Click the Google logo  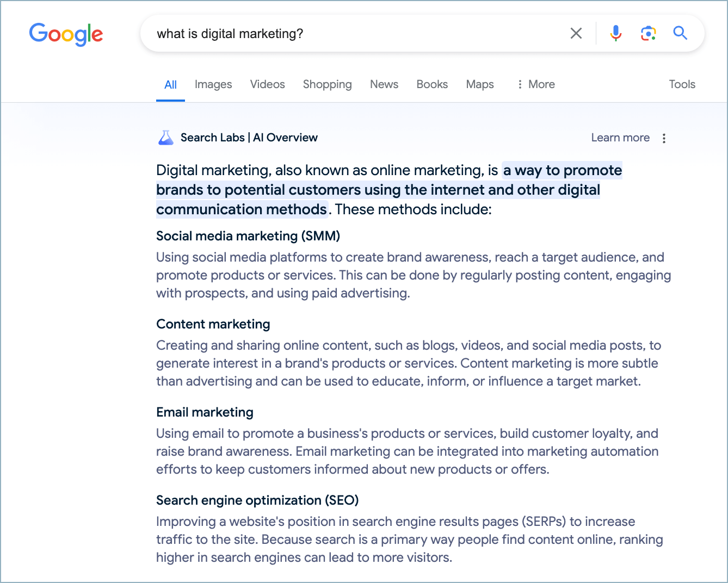pyautogui.click(x=66, y=34)
